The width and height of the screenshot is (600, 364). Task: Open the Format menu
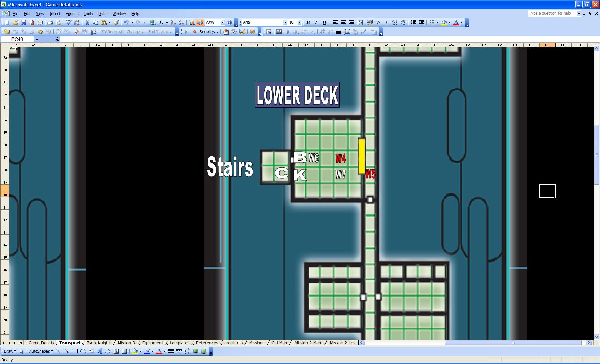(x=72, y=14)
